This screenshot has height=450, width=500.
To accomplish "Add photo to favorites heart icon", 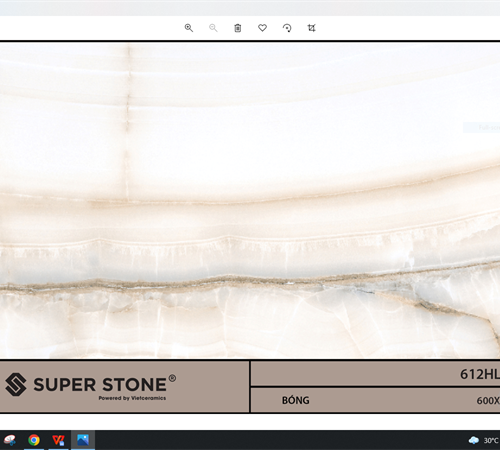I will (x=262, y=28).
